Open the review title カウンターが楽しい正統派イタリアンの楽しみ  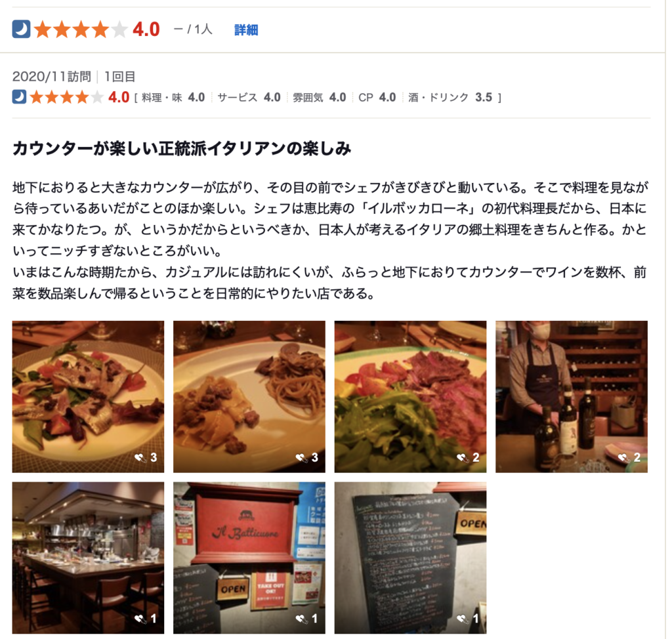[182, 149]
